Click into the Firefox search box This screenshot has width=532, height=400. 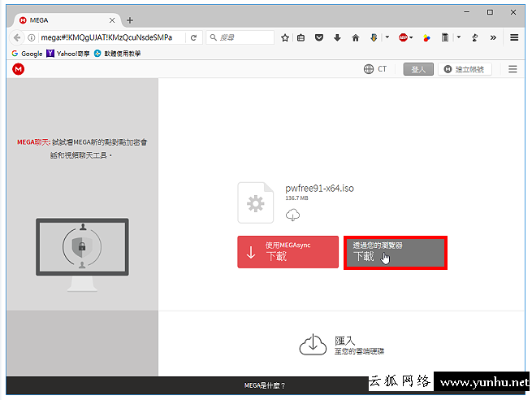coord(240,37)
